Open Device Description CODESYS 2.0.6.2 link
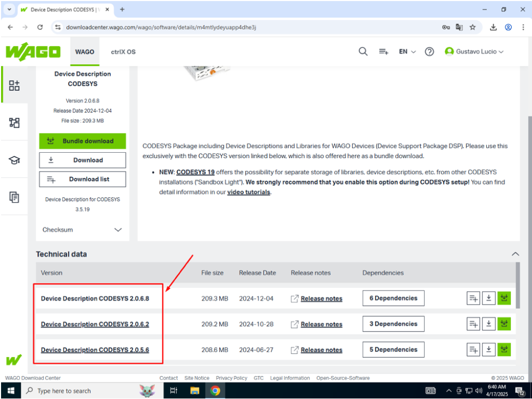532x399 pixels. click(x=95, y=324)
